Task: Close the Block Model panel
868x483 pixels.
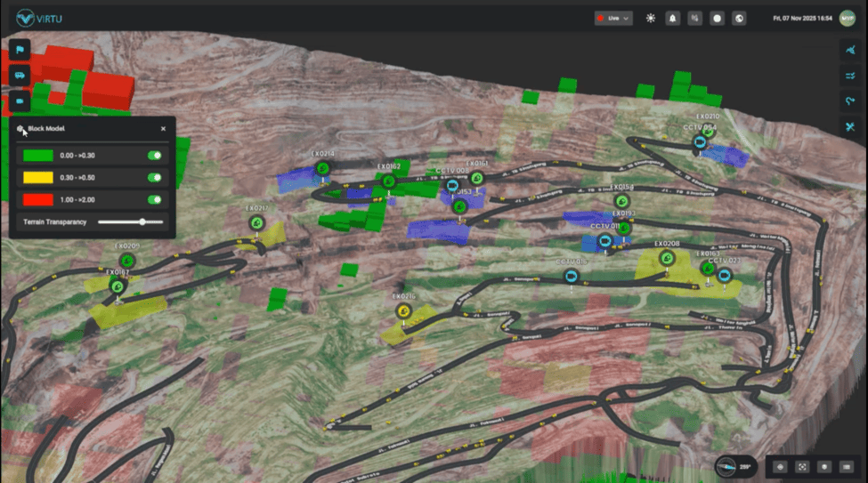Action: coord(163,129)
